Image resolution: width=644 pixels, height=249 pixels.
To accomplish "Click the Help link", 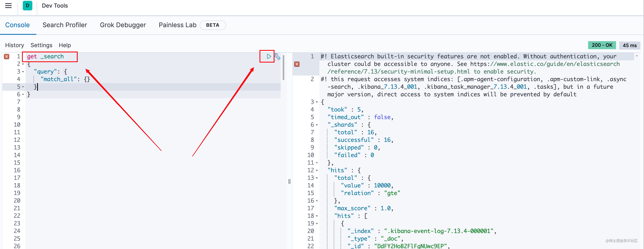I will (x=65, y=45).
